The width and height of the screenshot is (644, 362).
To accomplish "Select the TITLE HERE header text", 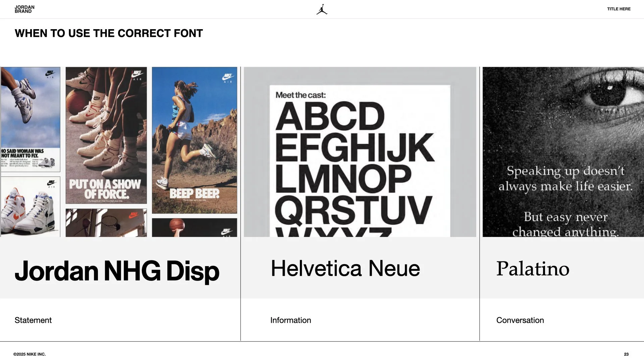I will point(619,9).
